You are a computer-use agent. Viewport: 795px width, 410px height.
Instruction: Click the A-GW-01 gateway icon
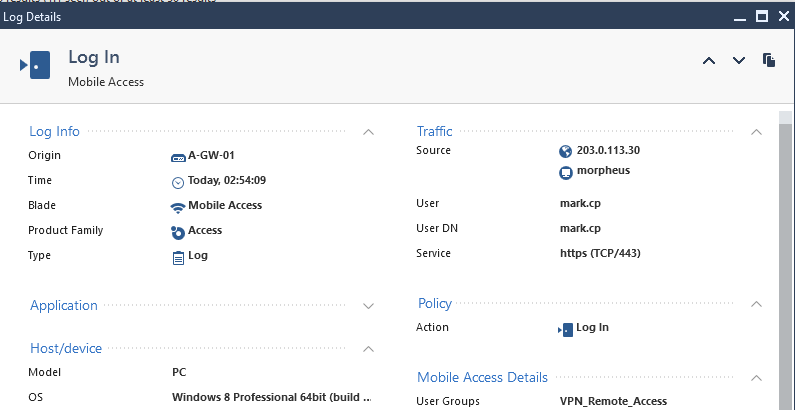[x=179, y=156]
